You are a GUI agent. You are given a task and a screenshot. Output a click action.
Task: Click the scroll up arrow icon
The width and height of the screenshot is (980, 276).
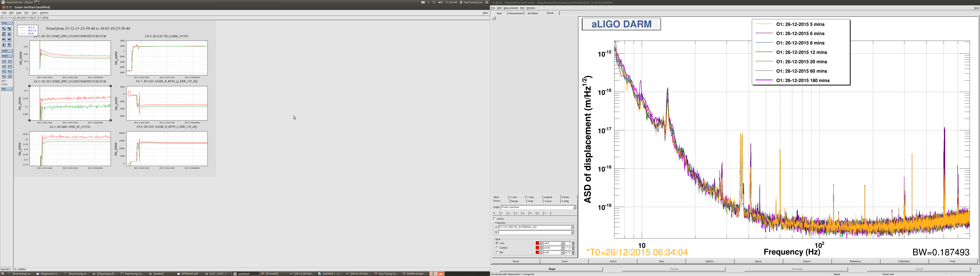(9, 45)
